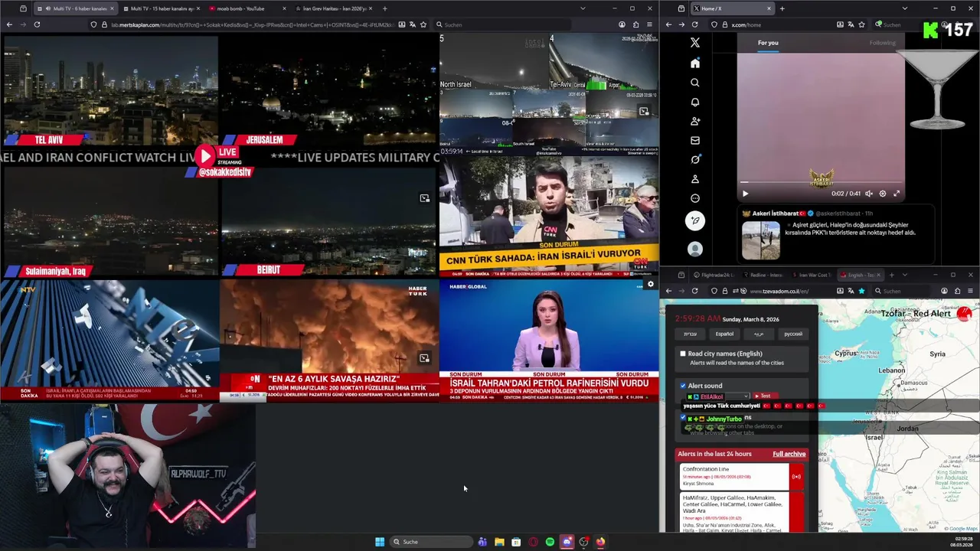Open X Home icon in sidebar
980x551 pixels.
695,63
